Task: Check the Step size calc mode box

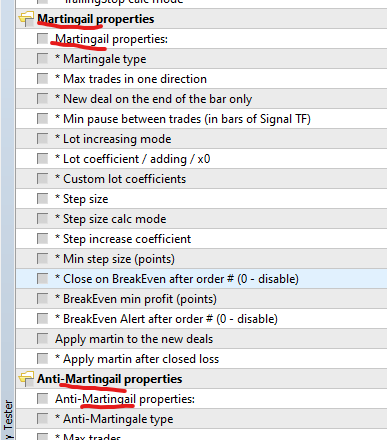Action: click(x=42, y=219)
